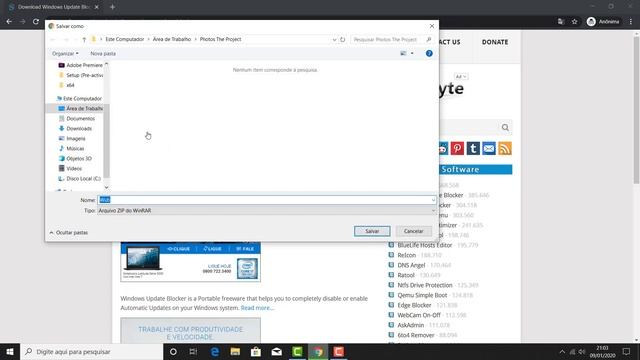
Task: Open the email share icon
Action: [x=489, y=148]
